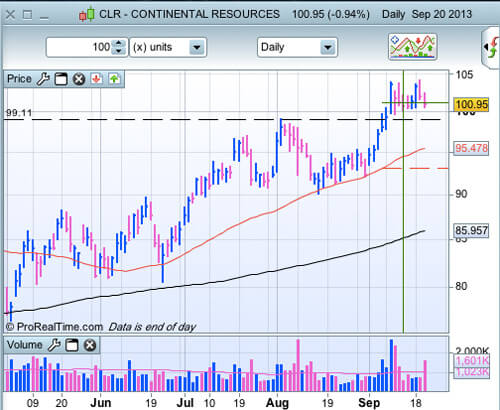Screen dimensions: 500x410
Task: Click the window close X in title bar
Action: (x=10, y=15)
